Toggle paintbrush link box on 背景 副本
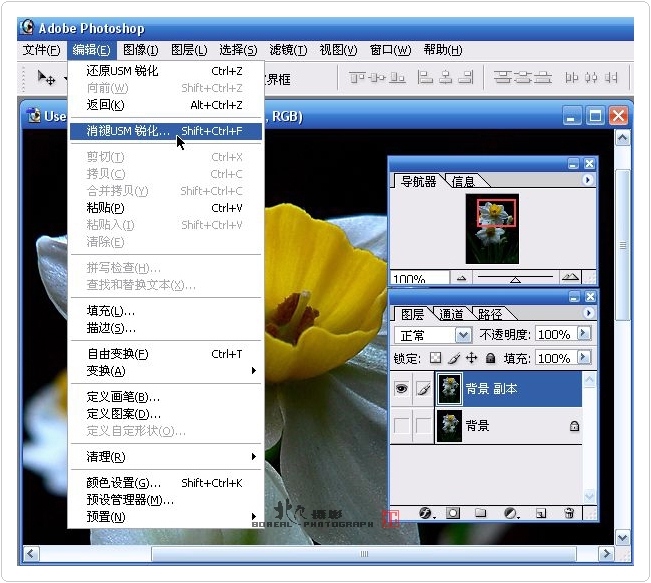 coord(423,389)
